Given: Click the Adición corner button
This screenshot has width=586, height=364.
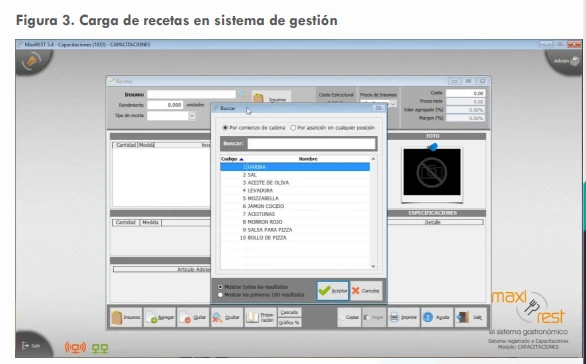Looking at the screenshot, I should click(566, 61).
